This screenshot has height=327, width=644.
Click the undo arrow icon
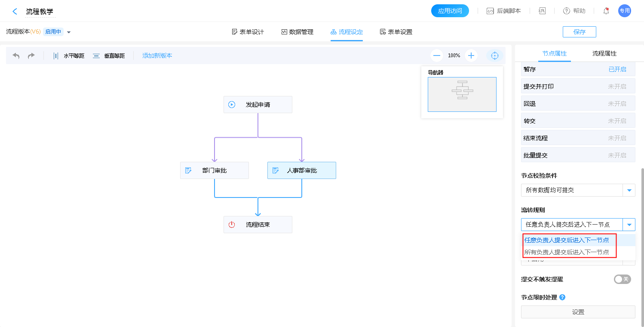pos(16,56)
